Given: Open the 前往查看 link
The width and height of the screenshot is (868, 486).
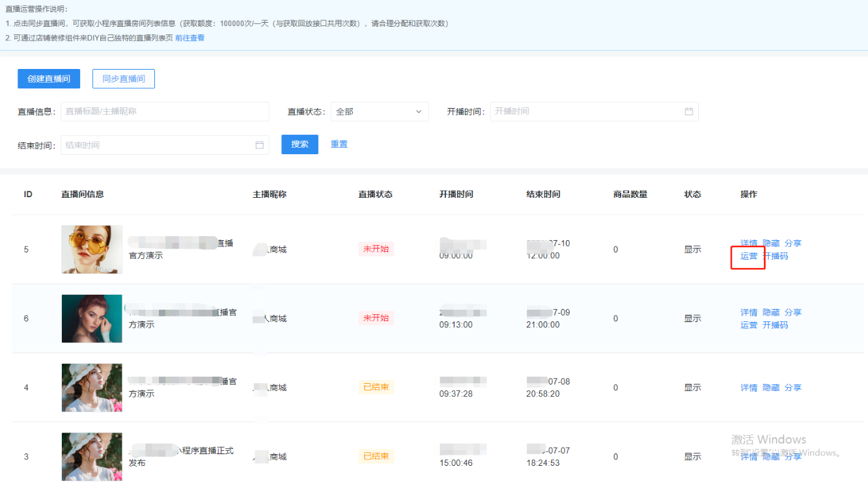Looking at the screenshot, I should pos(189,38).
